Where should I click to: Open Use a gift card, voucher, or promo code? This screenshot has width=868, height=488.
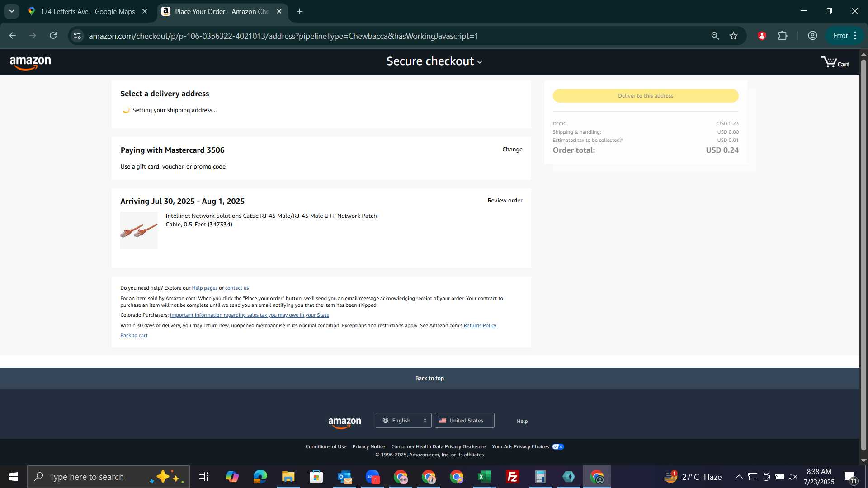(x=173, y=167)
